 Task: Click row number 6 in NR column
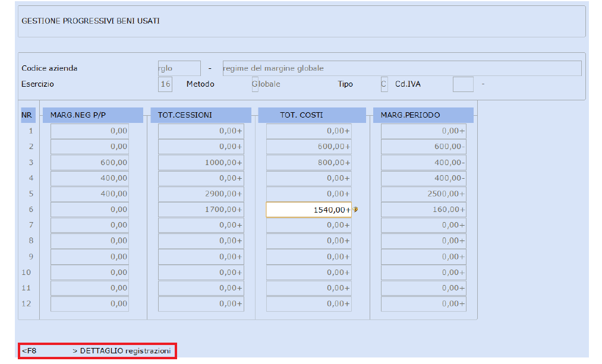click(x=31, y=210)
